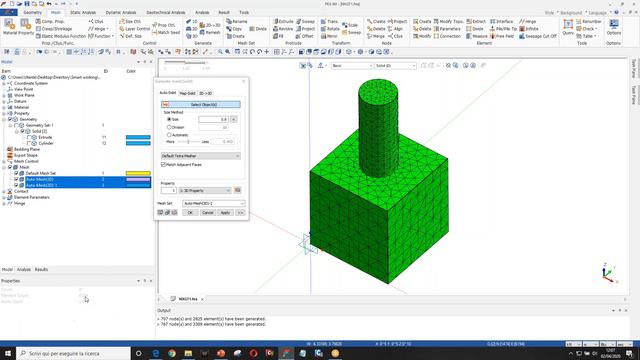Toggle the Match Adjacent Faces checkbox
Viewport: 640px width, 360px height.
[x=164, y=164]
